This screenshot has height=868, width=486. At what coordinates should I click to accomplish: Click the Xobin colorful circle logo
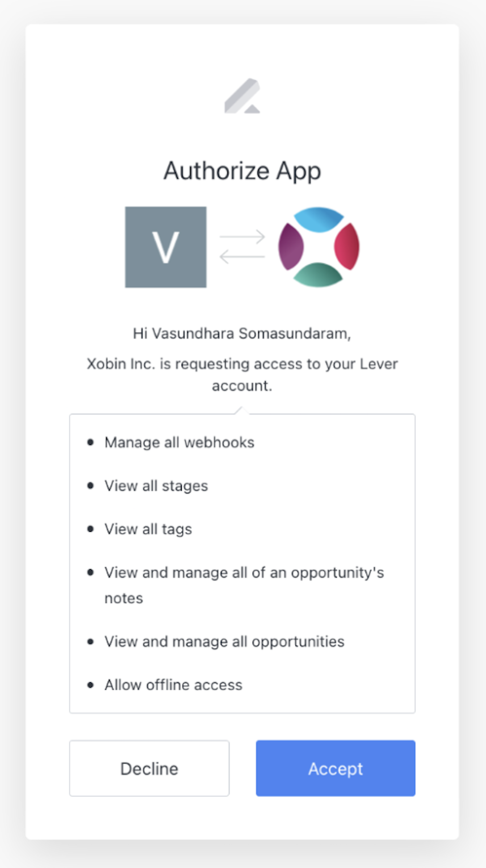[x=319, y=247]
